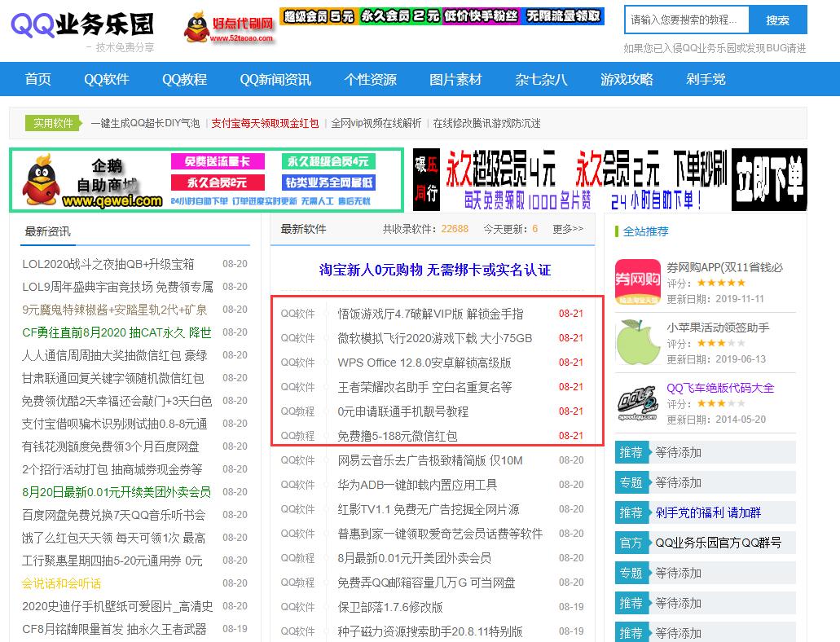840x642 pixels.
Task: Click the 超级会员5元 top banner
Action: (318, 16)
